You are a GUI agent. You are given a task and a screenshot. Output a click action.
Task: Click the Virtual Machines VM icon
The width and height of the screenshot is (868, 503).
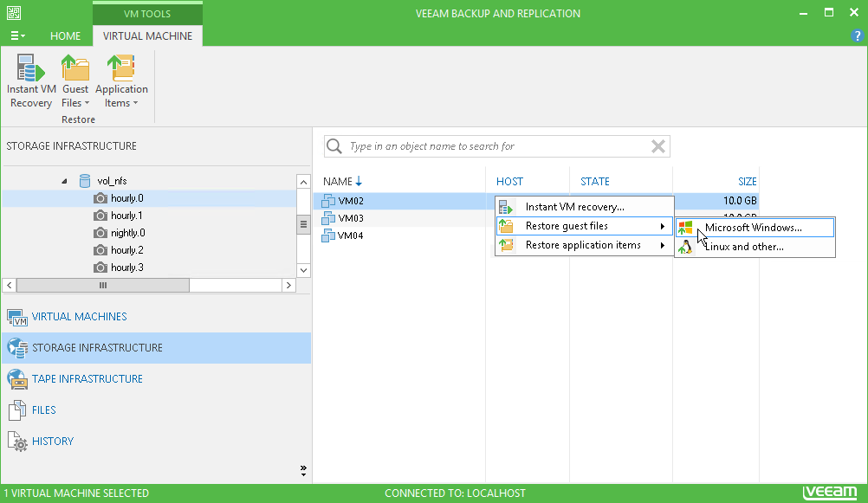[x=17, y=317]
